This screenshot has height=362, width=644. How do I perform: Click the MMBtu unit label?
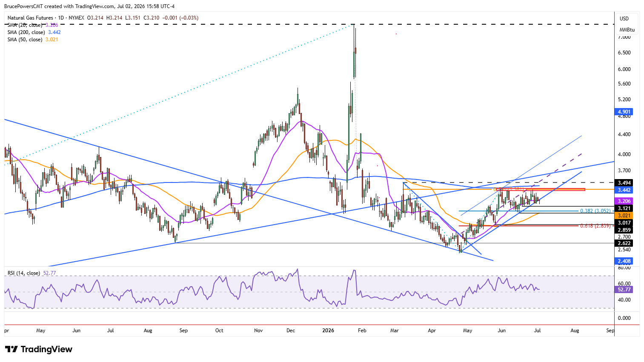627,30
